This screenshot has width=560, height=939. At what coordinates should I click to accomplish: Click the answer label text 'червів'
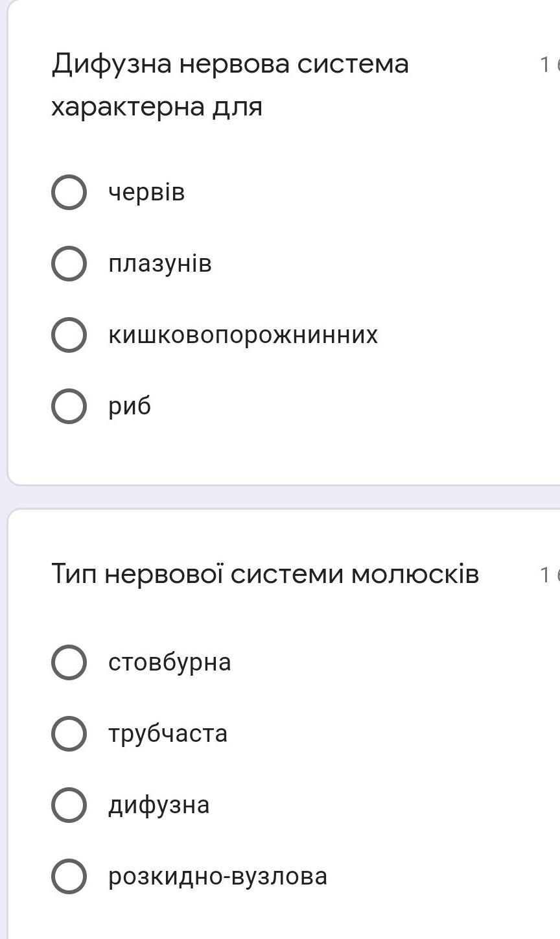click(x=146, y=193)
